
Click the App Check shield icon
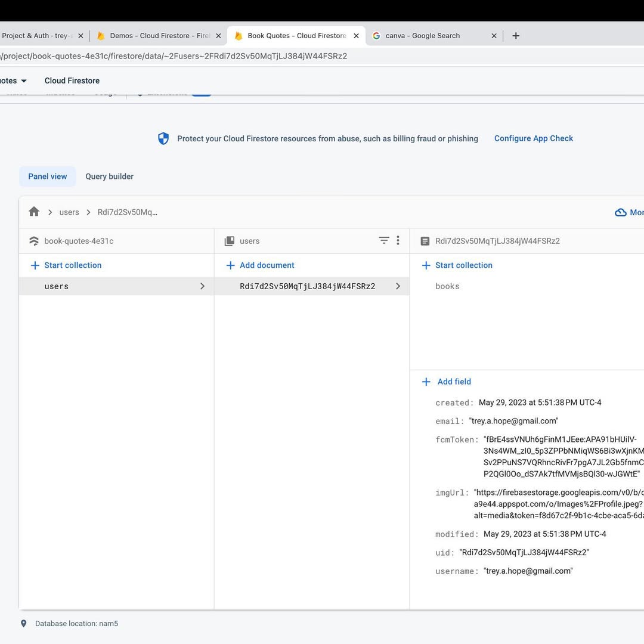(163, 138)
